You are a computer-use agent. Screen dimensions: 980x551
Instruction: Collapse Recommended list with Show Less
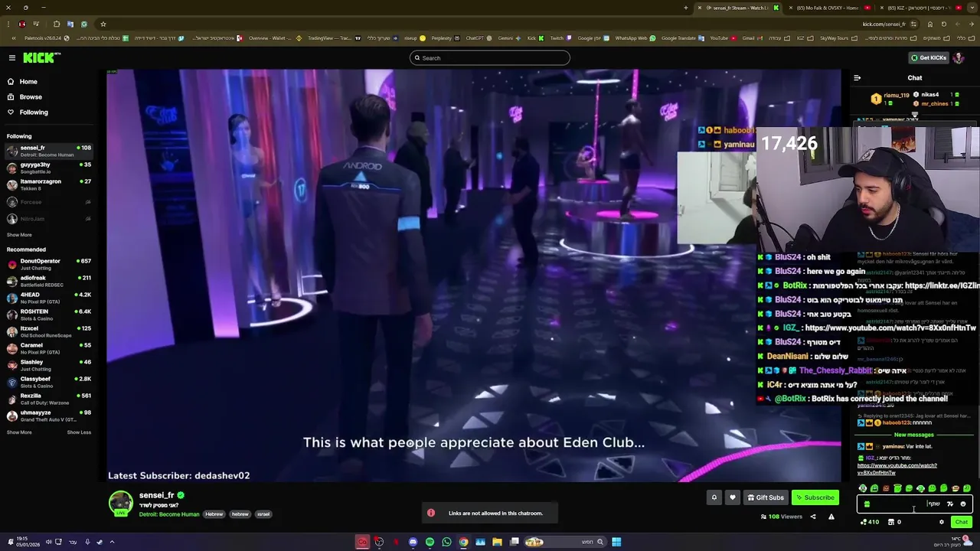tap(79, 432)
